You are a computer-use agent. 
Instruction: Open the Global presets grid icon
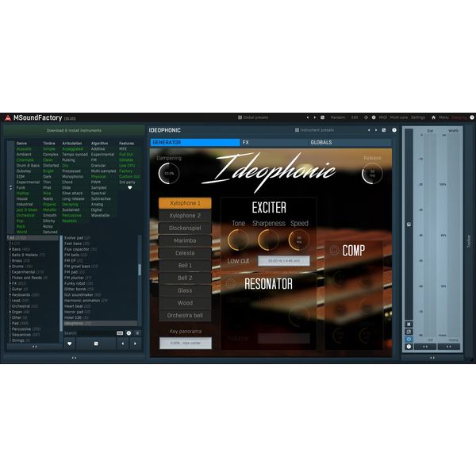(x=240, y=117)
